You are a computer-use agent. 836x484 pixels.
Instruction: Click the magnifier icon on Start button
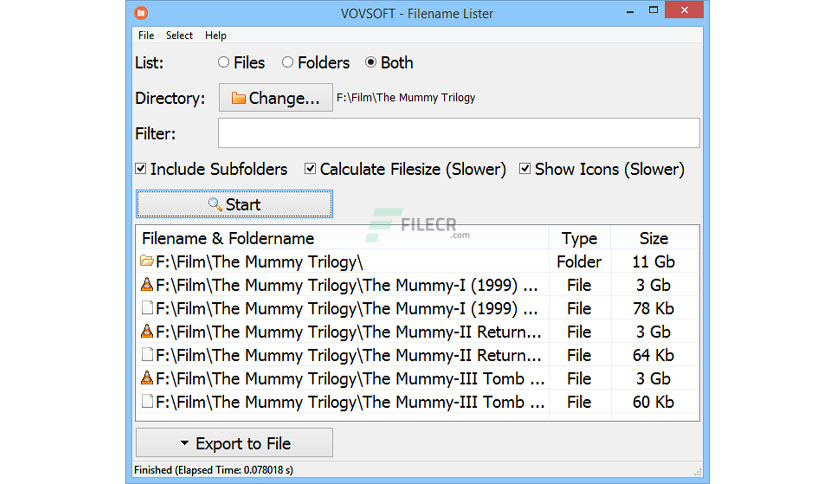pos(215,204)
